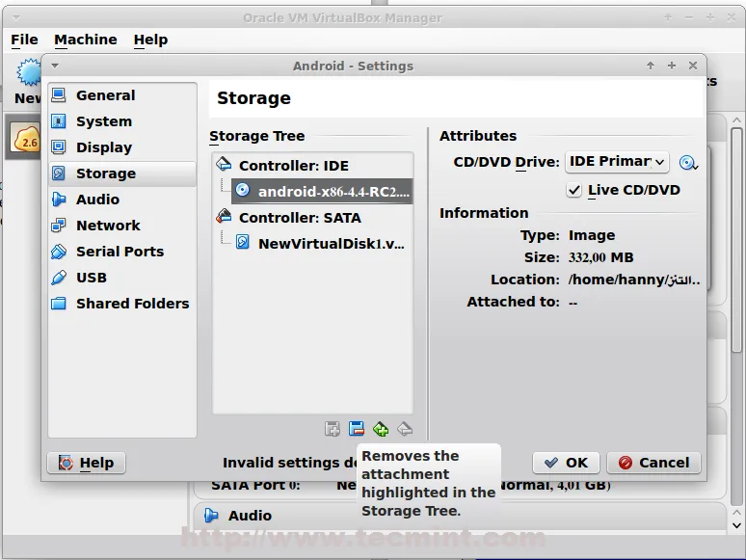Click the green add controller icon
Image resolution: width=746 pixels, height=560 pixels.
pyautogui.click(x=381, y=429)
